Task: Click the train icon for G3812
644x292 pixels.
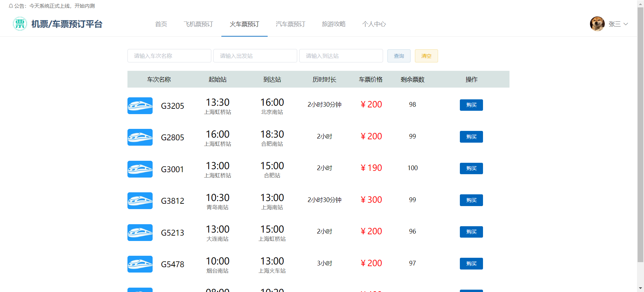Action: pos(140,201)
